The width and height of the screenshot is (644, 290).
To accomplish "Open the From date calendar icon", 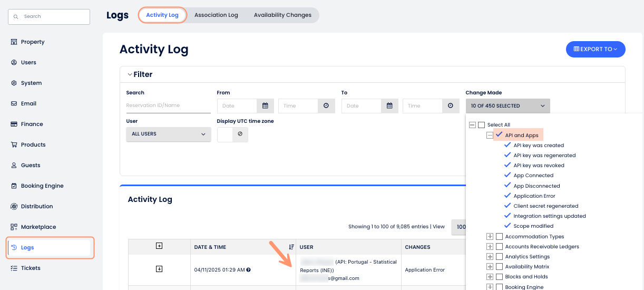I will (266, 105).
